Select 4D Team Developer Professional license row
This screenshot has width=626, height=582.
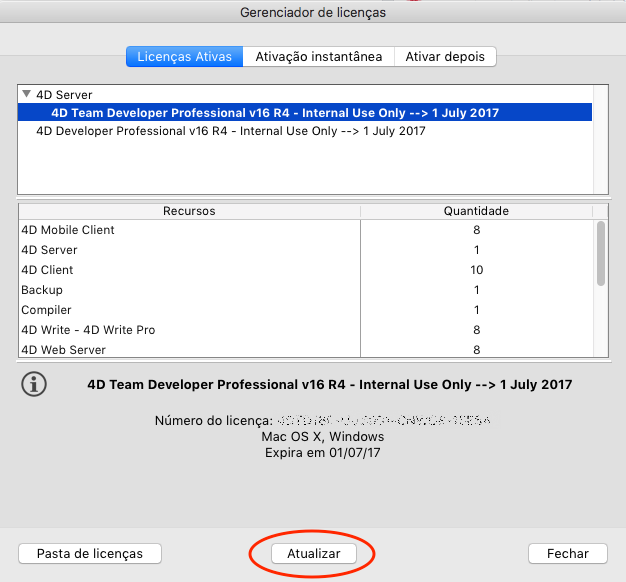(x=275, y=113)
